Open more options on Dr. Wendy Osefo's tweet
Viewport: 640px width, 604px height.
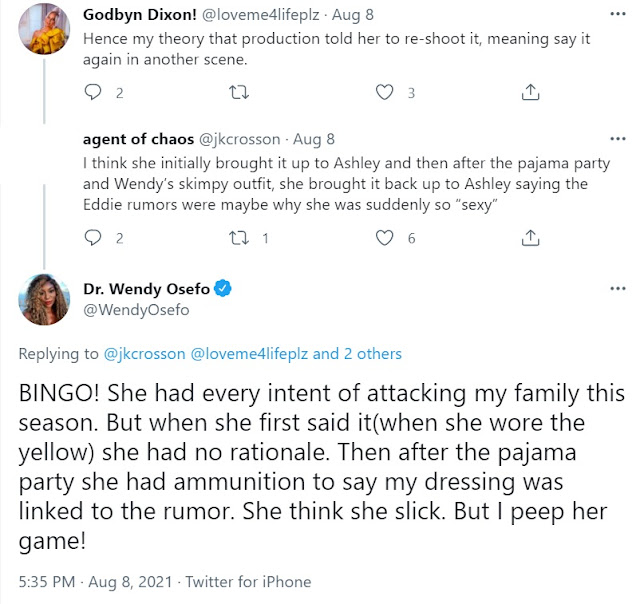pos(616,288)
